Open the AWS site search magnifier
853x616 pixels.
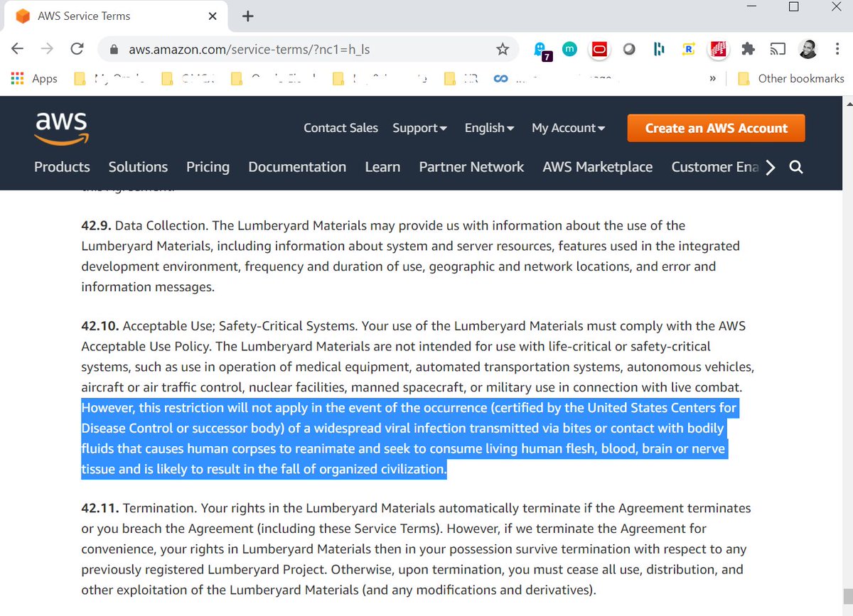pyautogui.click(x=796, y=168)
